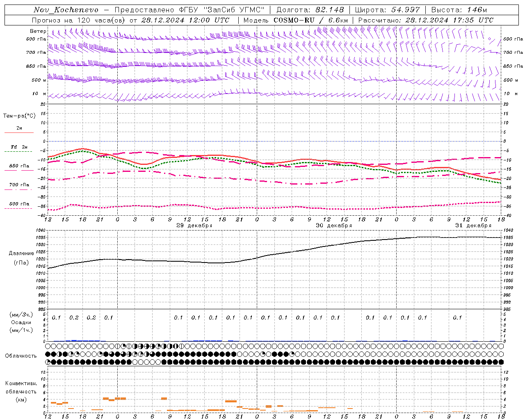Click the 'Td 2м' dew point legend entry
The height and width of the screenshot is (420, 525).
tap(19, 147)
